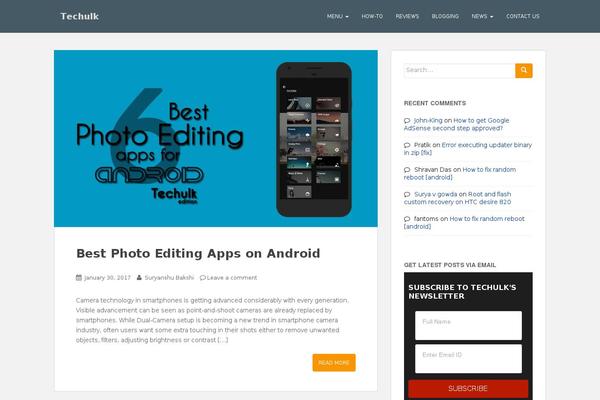
Task: Click the calendar icon beside post date
Action: pos(79,278)
